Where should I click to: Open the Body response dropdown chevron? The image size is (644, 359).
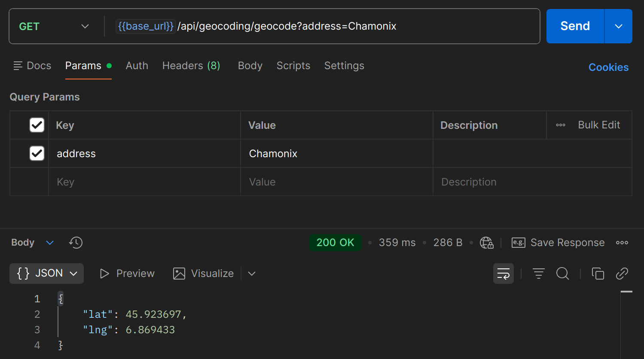[50, 243]
